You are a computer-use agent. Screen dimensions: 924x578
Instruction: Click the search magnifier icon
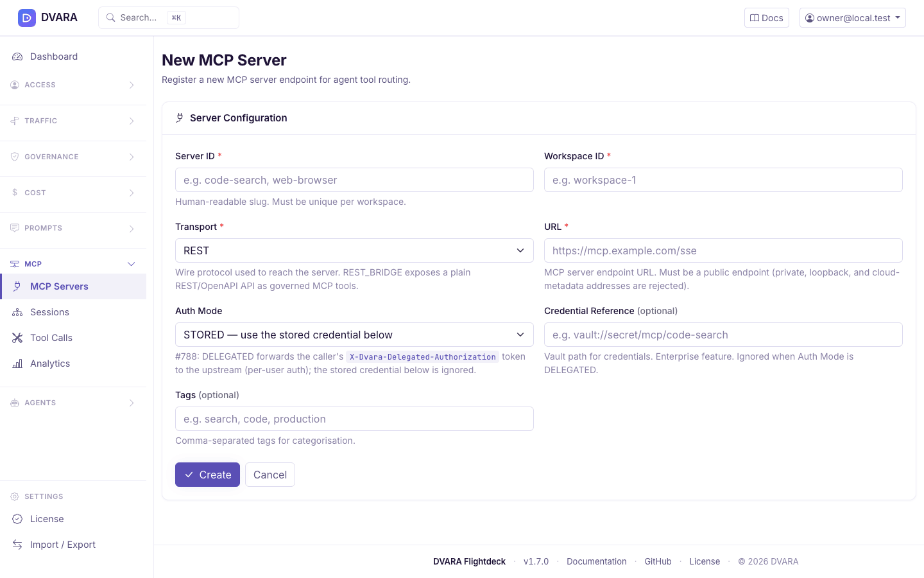(x=111, y=18)
